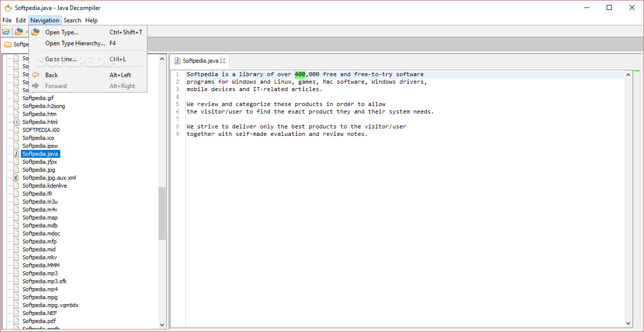The image size is (644, 332).
Task: Click the Java icon beside Softpedia.java row
Action: point(16,154)
